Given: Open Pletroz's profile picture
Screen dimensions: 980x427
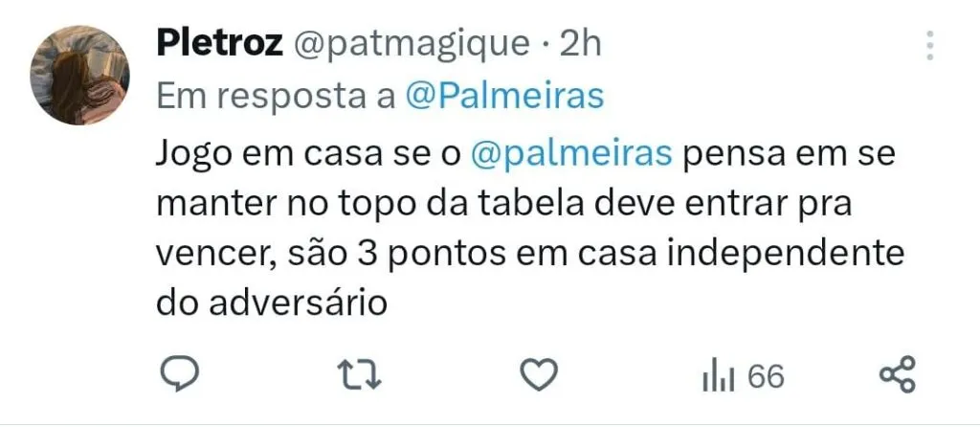Looking at the screenshot, I should click(79, 75).
